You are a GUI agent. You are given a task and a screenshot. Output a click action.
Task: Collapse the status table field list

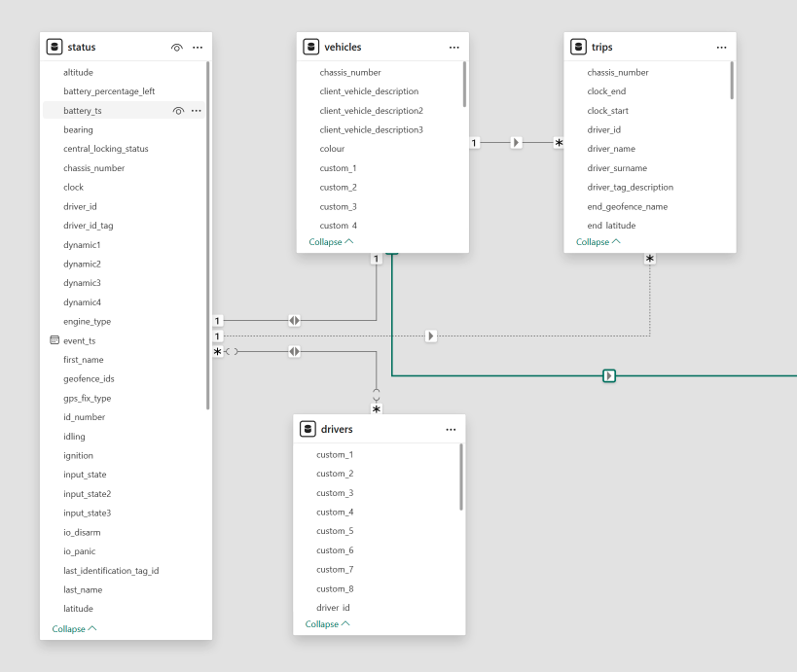(x=74, y=628)
